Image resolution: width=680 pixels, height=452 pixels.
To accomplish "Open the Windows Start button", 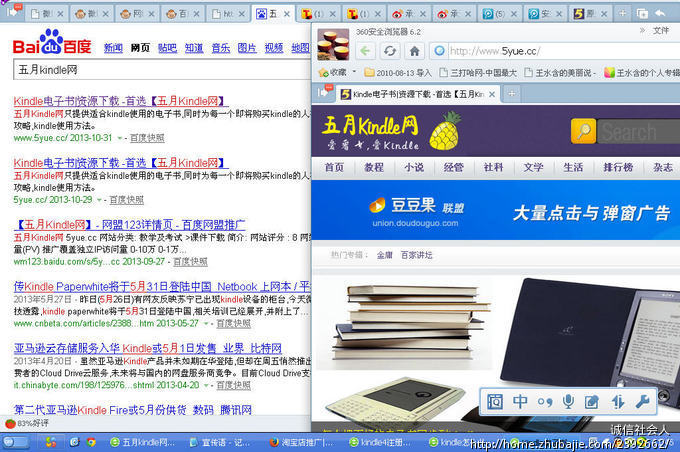I will pyautogui.click(x=16, y=442).
